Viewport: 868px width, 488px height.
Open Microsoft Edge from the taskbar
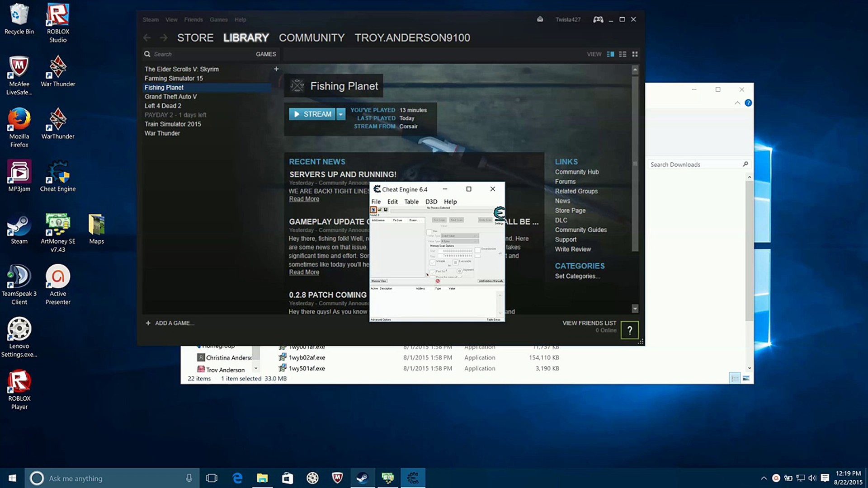point(237,478)
